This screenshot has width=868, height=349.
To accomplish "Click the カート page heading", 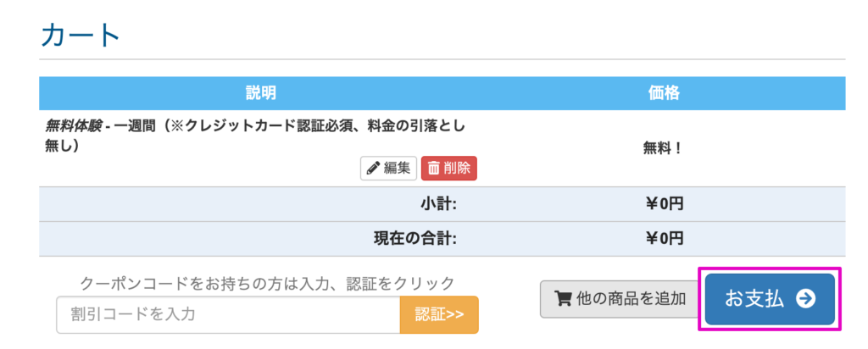I will 81,36.
